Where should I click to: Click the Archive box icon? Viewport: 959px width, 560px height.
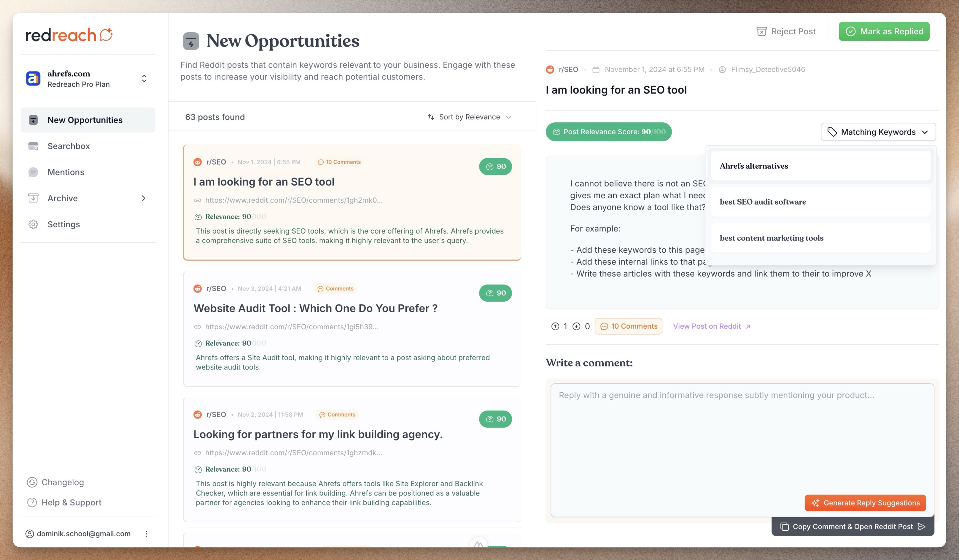click(x=34, y=198)
